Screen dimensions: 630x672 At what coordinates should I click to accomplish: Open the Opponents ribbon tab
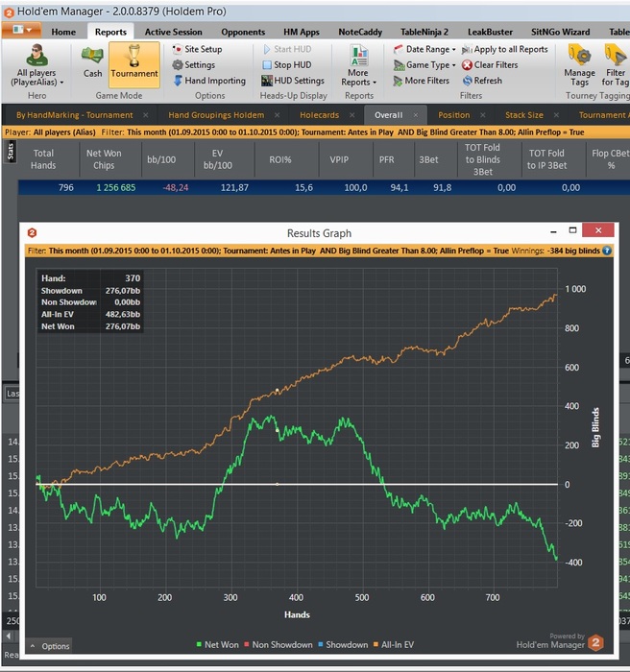pos(243,32)
